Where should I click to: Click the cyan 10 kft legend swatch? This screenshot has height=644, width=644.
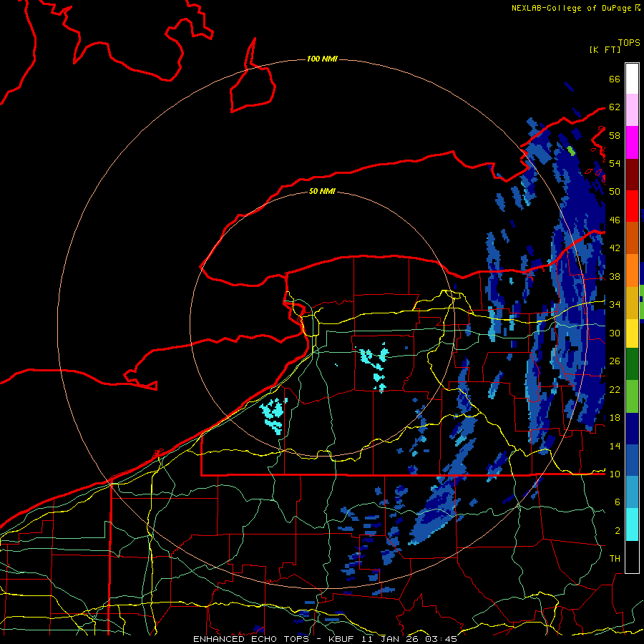tap(632, 525)
